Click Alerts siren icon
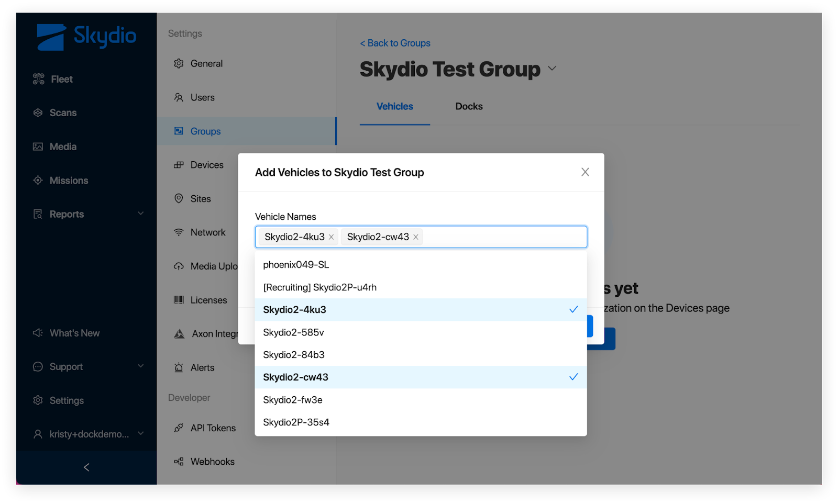 pos(179,367)
